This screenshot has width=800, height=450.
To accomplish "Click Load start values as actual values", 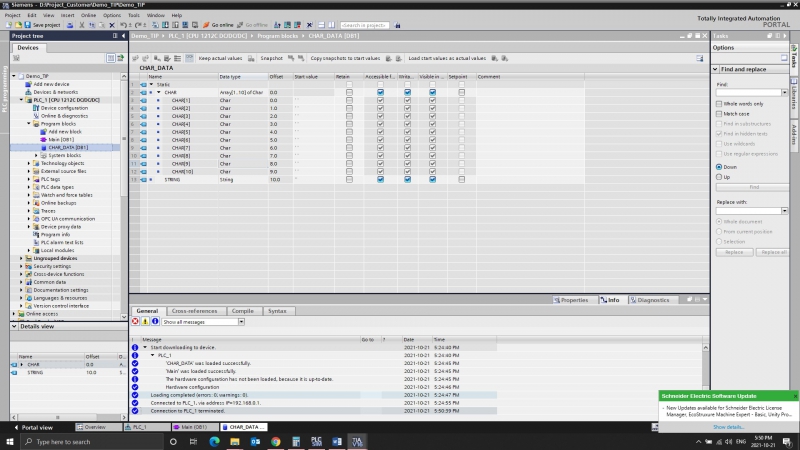I will coord(447,58).
